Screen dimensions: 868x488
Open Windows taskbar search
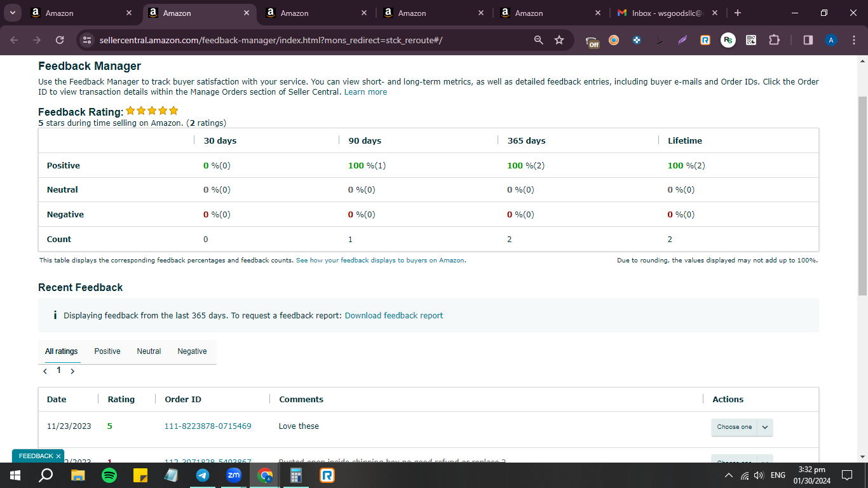pyautogui.click(x=46, y=475)
